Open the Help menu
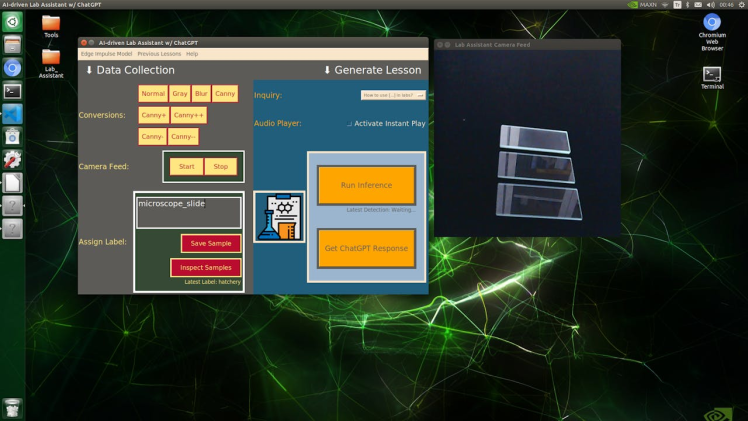Screen dimensions: 748x421 (x=192, y=54)
